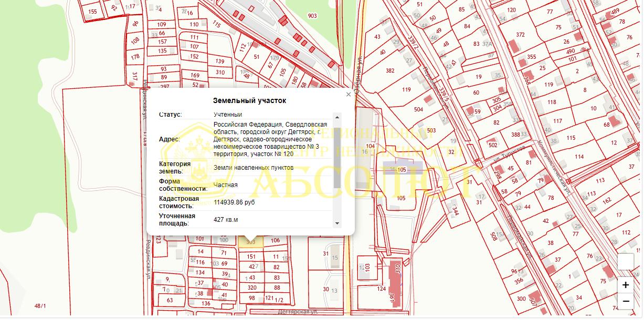Click the value 114939.86 руб
Screen dimensions: 644x328
click(x=235, y=202)
